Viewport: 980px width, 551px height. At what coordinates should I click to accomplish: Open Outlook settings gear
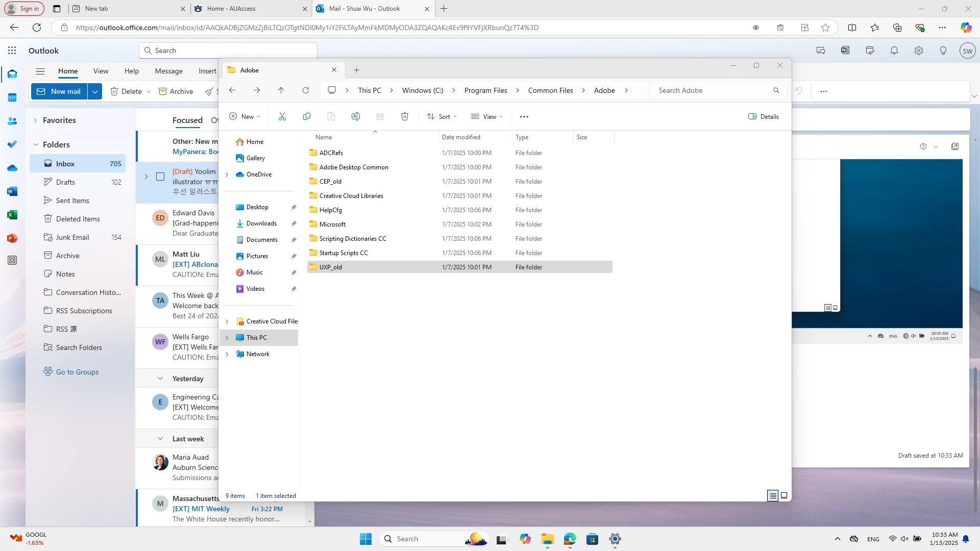[x=919, y=51]
